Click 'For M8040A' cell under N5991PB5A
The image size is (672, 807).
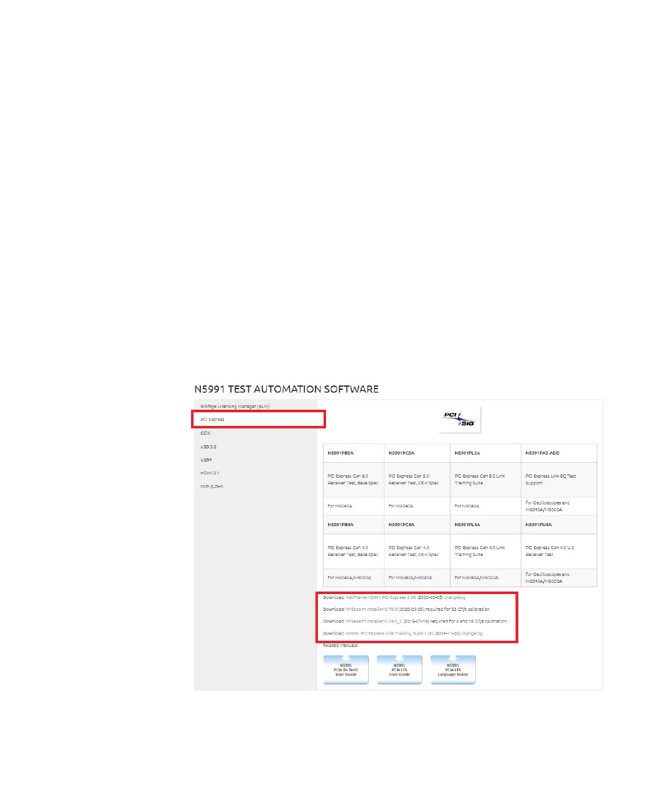click(x=353, y=506)
